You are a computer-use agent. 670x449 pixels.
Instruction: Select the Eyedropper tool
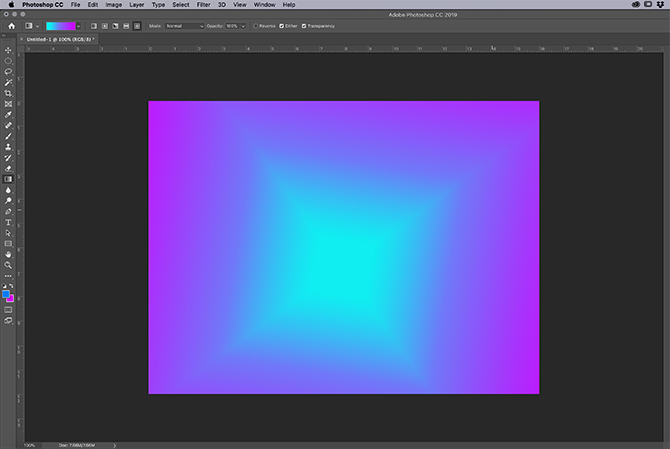click(x=8, y=115)
